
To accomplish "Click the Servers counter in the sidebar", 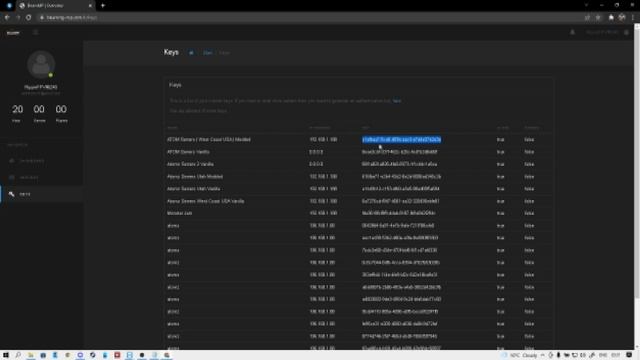I will (x=39, y=113).
